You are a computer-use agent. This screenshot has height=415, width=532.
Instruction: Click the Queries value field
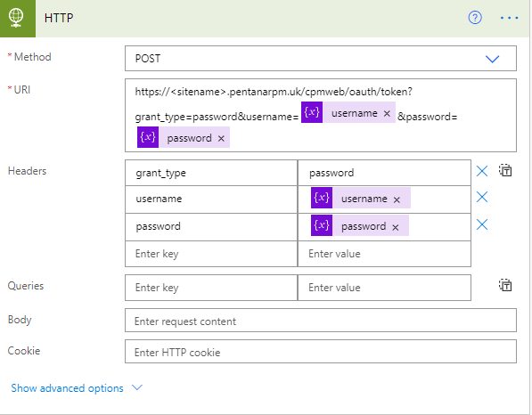tap(384, 288)
